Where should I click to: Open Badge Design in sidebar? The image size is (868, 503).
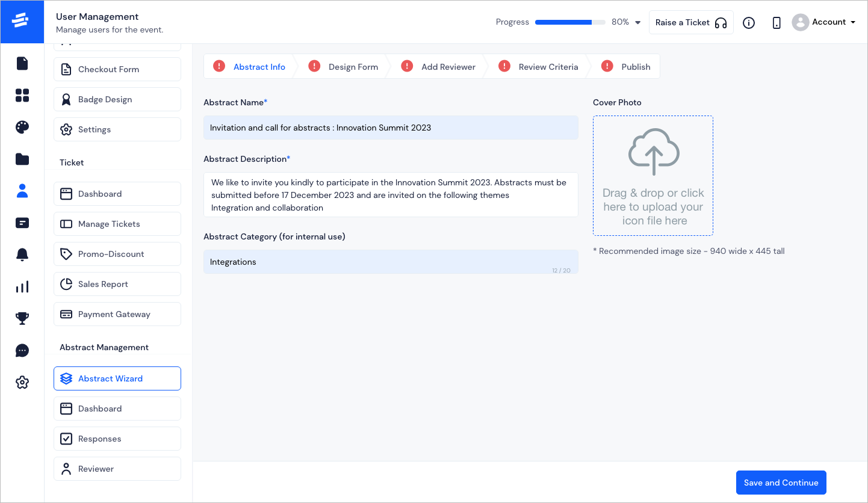pos(117,99)
